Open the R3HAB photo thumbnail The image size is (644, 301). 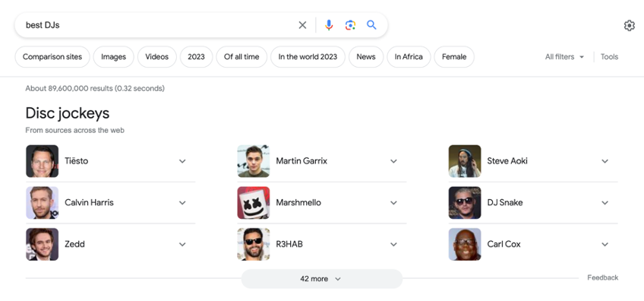click(254, 244)
